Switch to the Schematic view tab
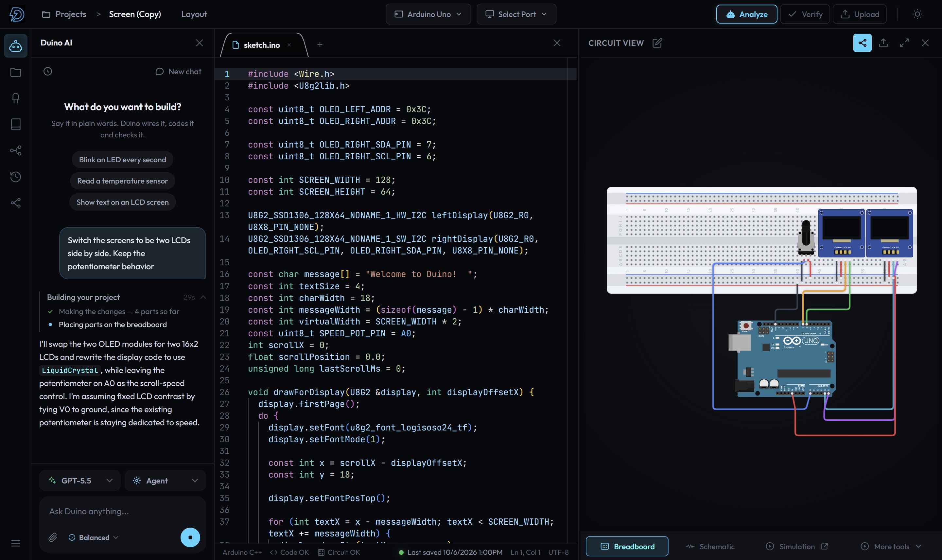The height and width of the screenshot is (560, 942). [x=710, y=546]
